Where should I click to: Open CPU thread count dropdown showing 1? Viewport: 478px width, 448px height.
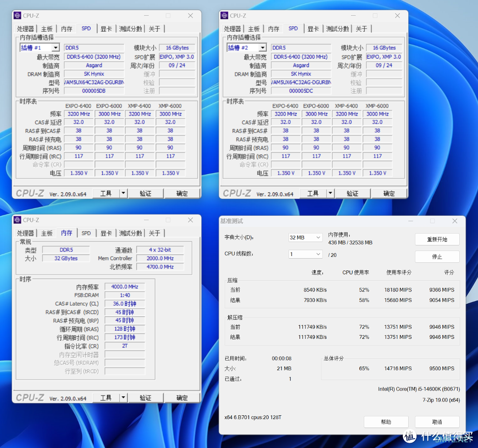point(305,254)
